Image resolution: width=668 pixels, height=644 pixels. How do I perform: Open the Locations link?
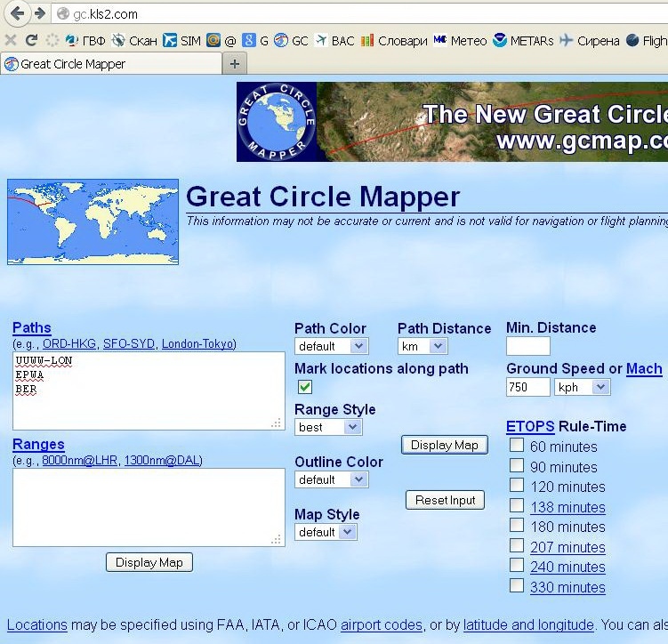click(x=37, y=624)
